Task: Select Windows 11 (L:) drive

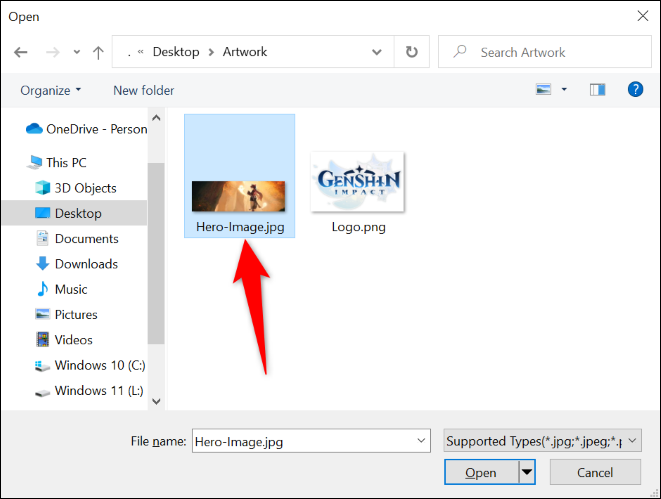Action: pos(89,391)
